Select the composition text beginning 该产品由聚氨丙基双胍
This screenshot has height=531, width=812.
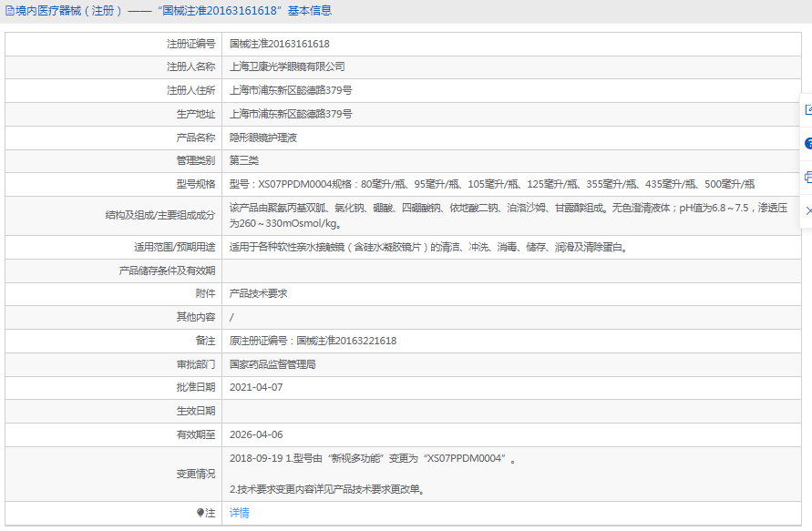[x=509, y=215]
